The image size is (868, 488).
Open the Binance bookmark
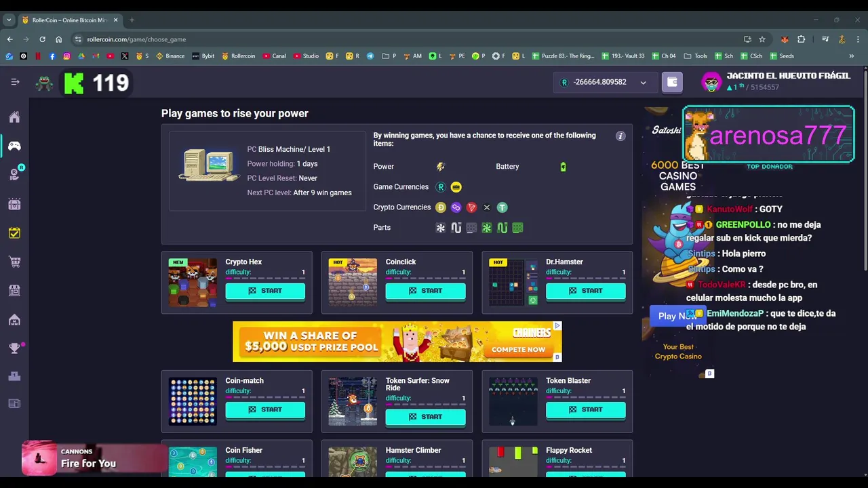(x=170, y=56)
